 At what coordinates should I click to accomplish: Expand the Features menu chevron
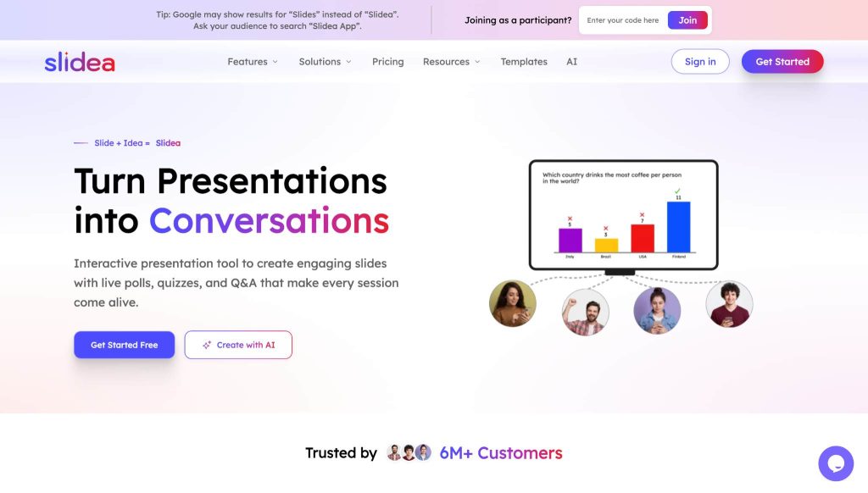pyautogui.click(x=275, y=62)
